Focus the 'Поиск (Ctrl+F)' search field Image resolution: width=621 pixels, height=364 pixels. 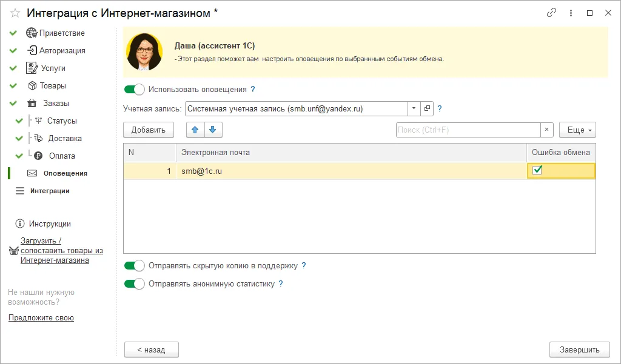[x=467, y=130]
